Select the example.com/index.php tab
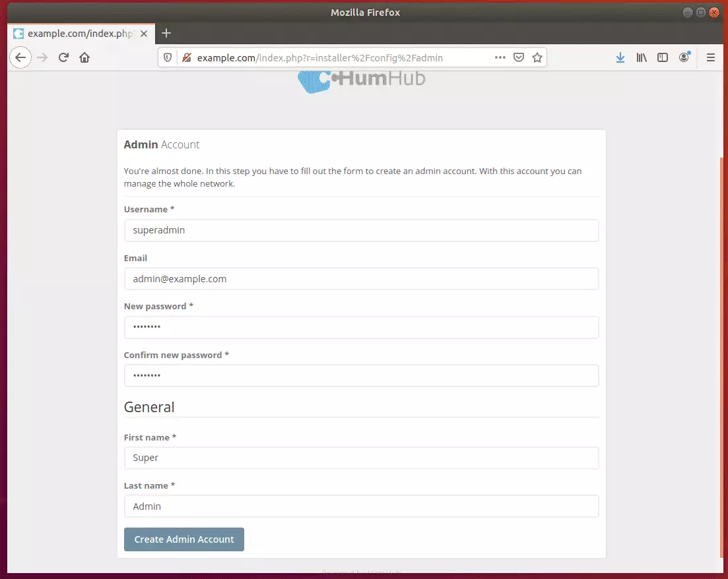 81,34
